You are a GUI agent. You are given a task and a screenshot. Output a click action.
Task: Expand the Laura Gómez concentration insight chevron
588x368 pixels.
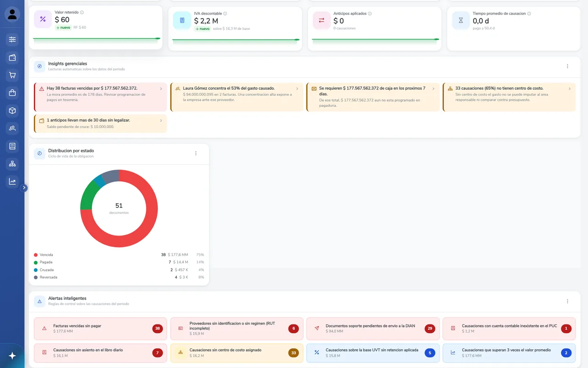(297, 89)
